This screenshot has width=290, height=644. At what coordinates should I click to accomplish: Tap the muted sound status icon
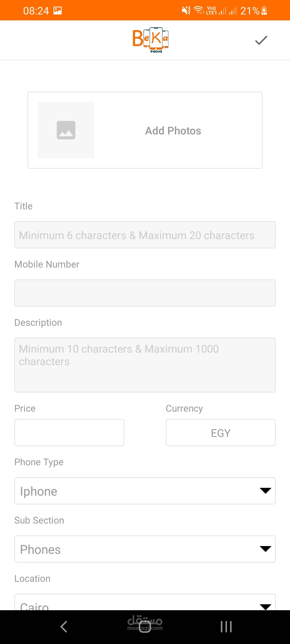click(186, 11)
